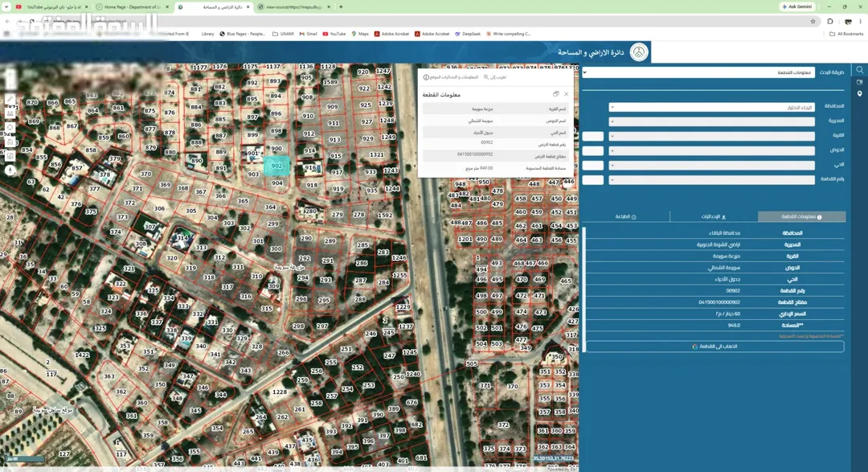The width and height of the screenshot is (868, 472).
Task: Bookmark this page with the star icon
Action: pos(813,22)
